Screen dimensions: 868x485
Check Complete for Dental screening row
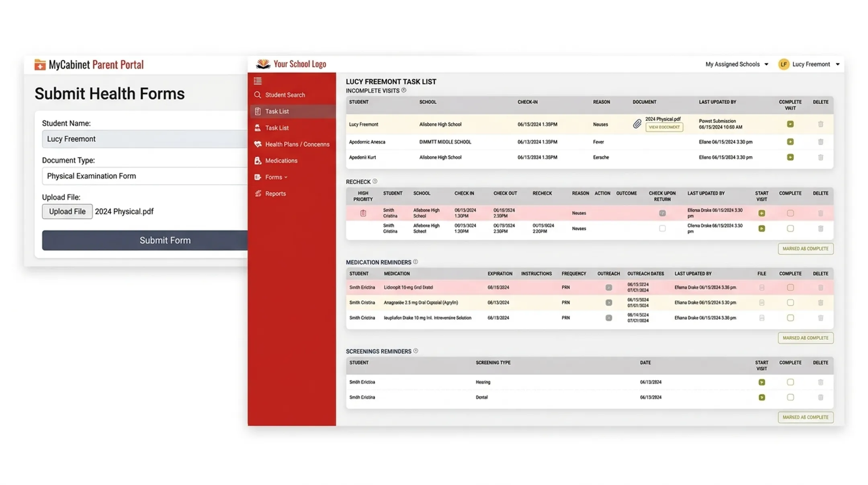(790, 397)
